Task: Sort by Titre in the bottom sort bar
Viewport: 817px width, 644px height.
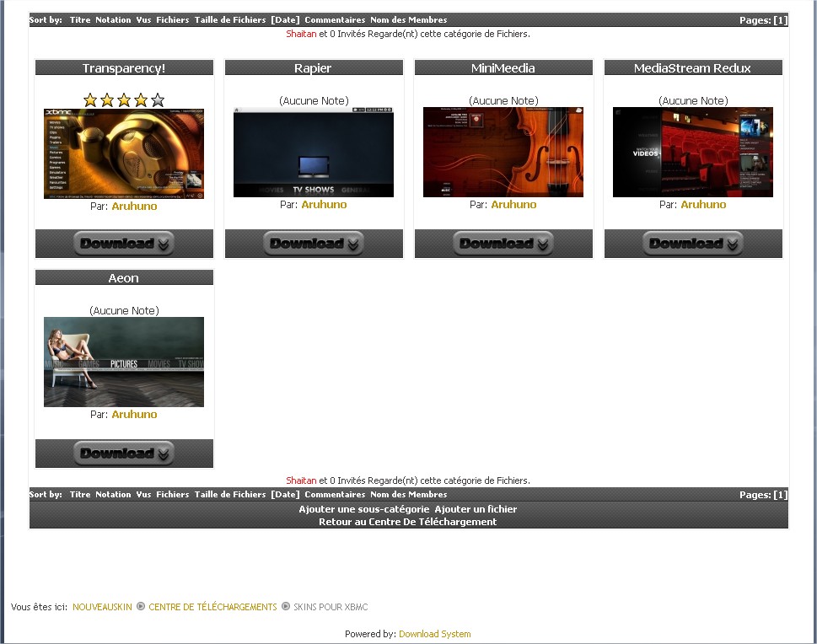Action: tap(80, 495)
